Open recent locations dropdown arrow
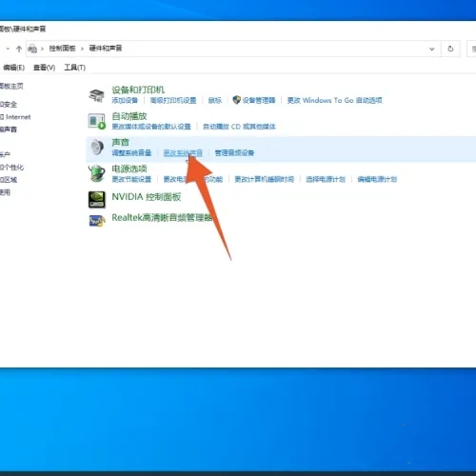Viewport: 476px width, 476px height. pyautogui.click(x=8, y=49)
